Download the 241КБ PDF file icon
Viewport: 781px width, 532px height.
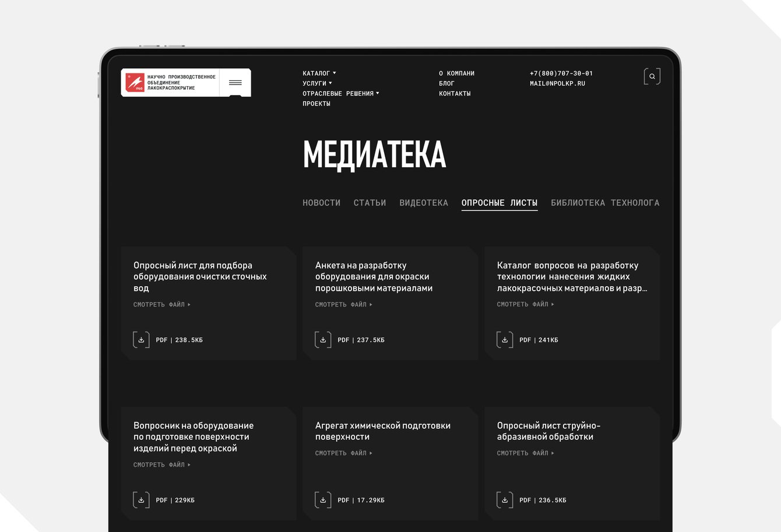click(x=505, y=340)
